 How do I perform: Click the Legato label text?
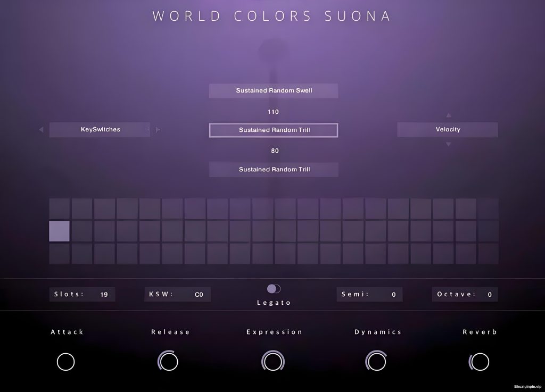tap(274, 303)
